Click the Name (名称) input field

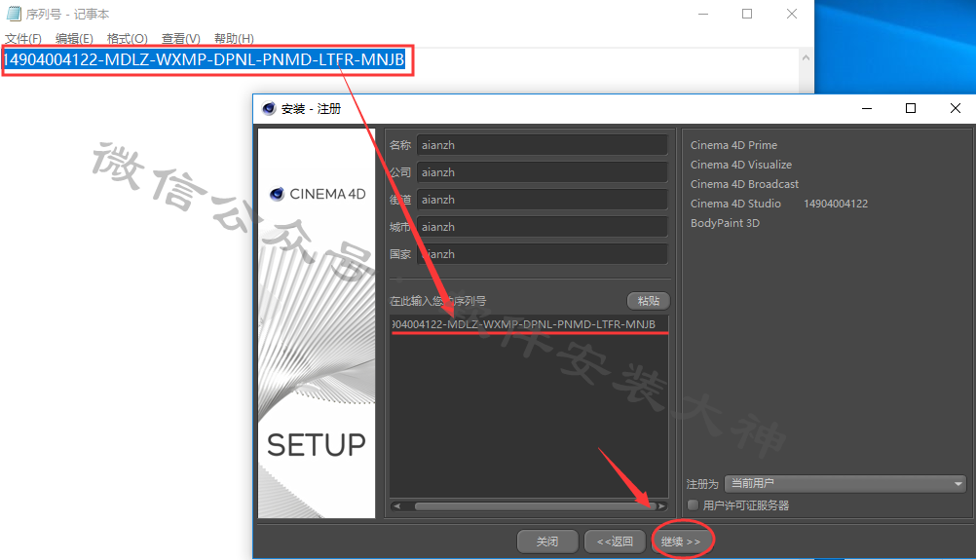543,145
